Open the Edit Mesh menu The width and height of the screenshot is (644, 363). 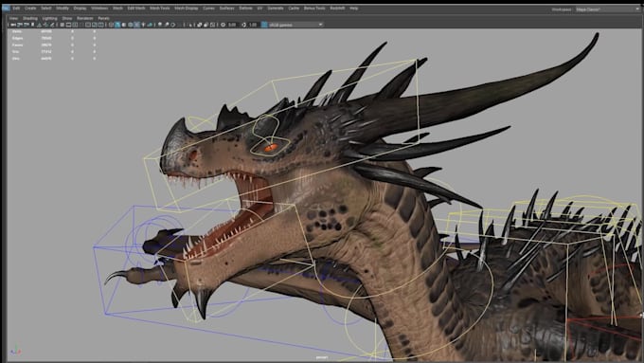[x=136, y=9]
